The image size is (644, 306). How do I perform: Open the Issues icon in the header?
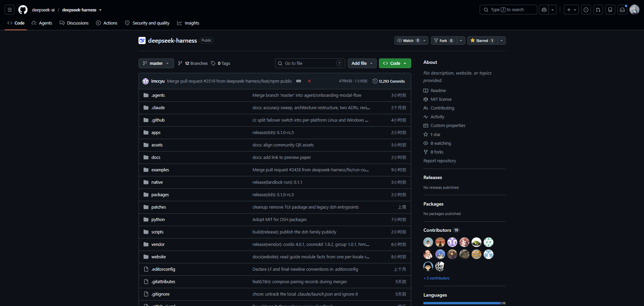tap(586, 10)
